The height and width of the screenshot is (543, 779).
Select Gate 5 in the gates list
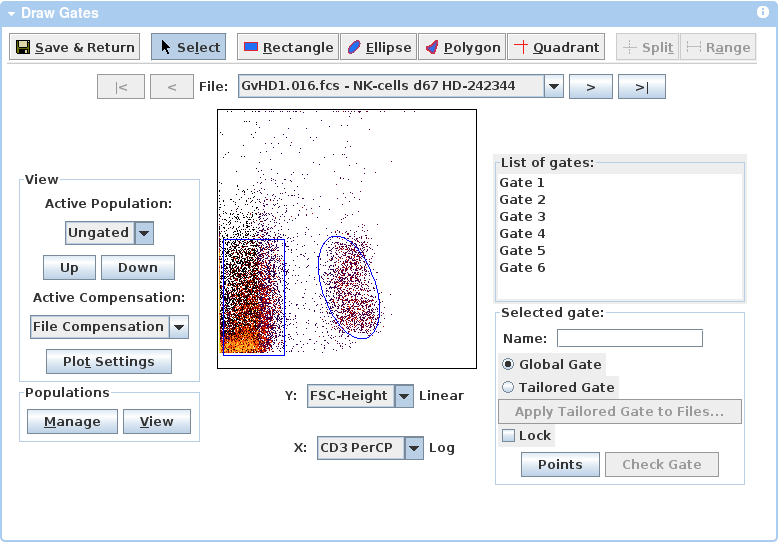[523, 251]
